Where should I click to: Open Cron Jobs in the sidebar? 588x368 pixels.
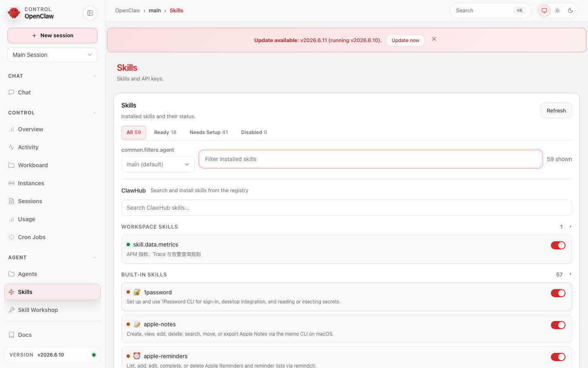point(52,237)
